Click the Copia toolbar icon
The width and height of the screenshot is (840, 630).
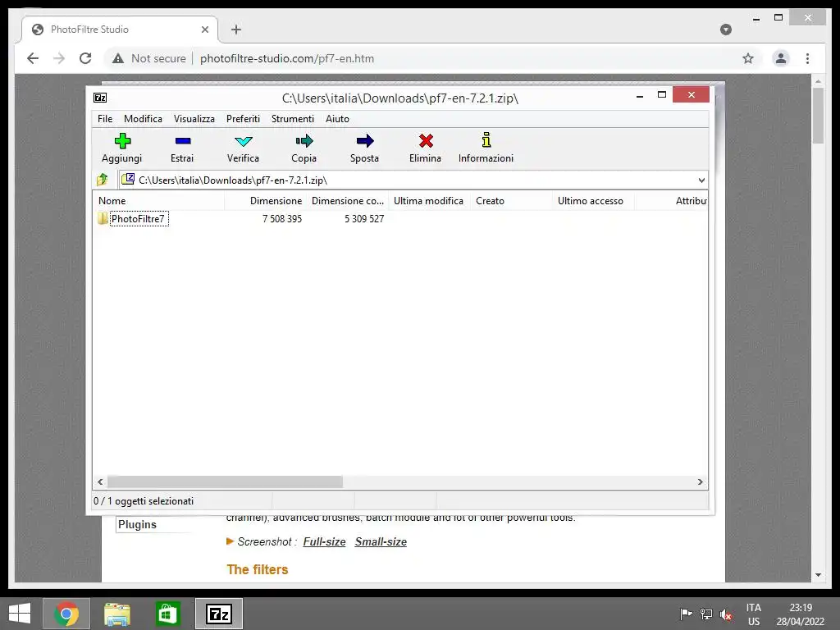coord(304,141)
